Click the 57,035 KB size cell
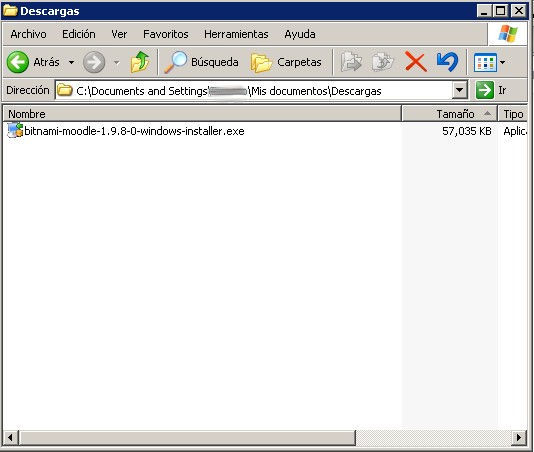The image size is (534, 452). pos(467,131)
